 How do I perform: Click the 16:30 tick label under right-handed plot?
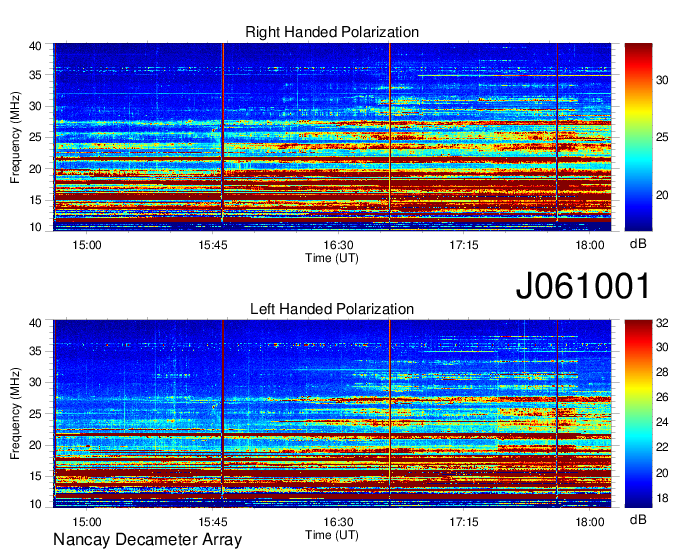coord(338,245)
